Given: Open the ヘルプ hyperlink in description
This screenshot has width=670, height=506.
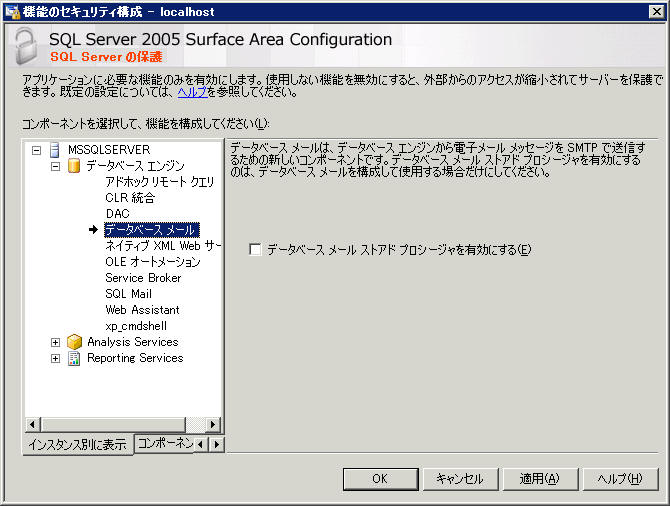Looking at the screenshot, I should click(192, 92).
